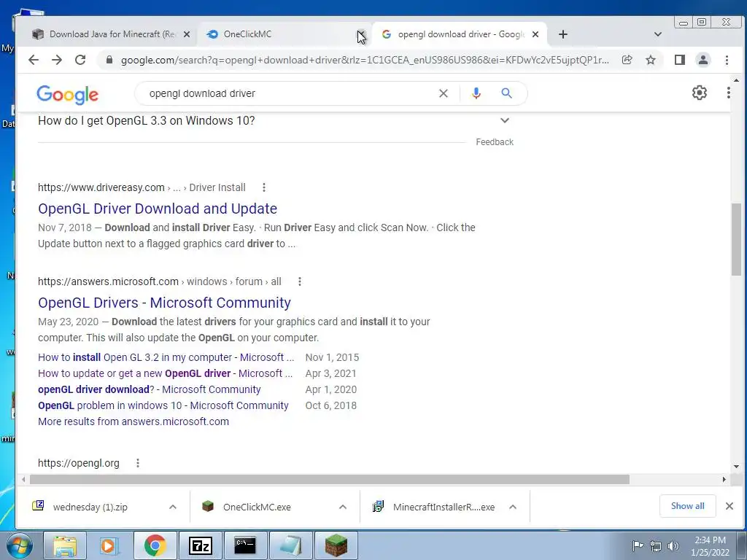
Task: Click the https://opengl.org result URL
Action: (x=79, y=463)
